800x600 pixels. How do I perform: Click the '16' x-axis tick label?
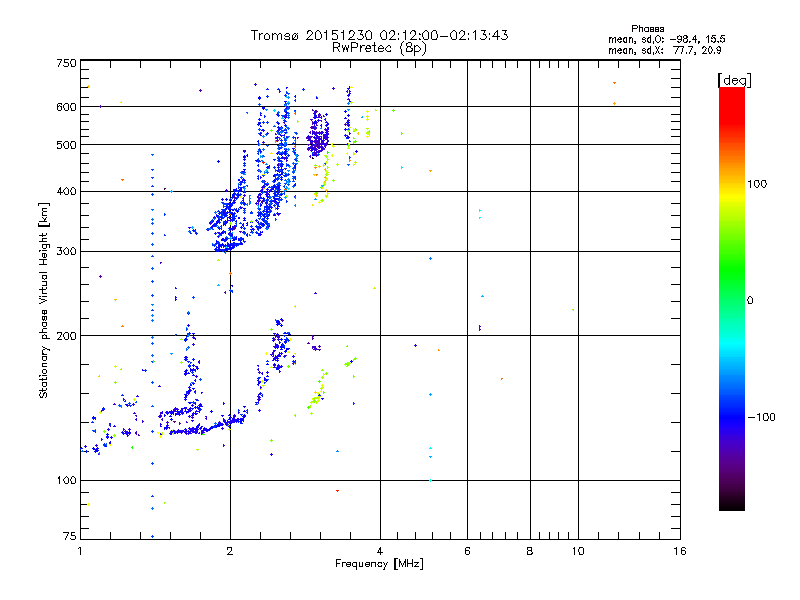680,551
